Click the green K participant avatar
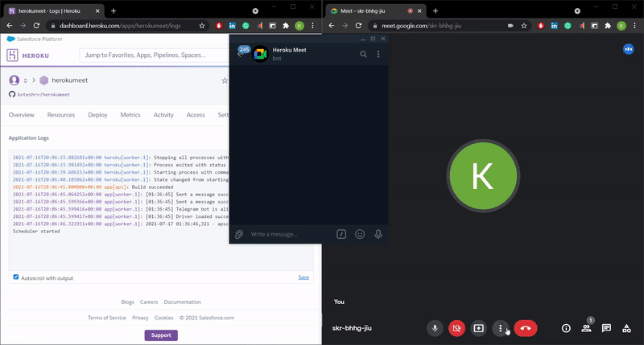 483,176
